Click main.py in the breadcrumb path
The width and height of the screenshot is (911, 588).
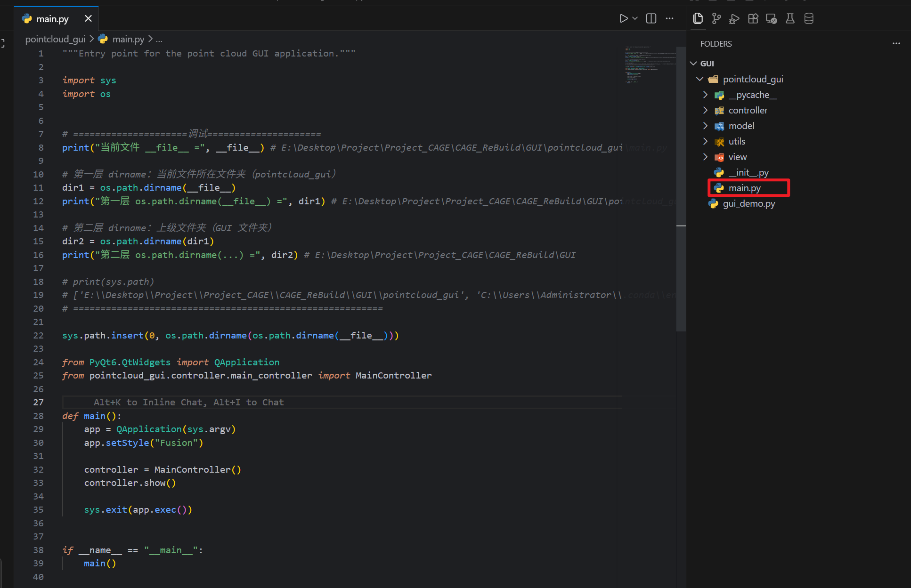coord(128,39)
